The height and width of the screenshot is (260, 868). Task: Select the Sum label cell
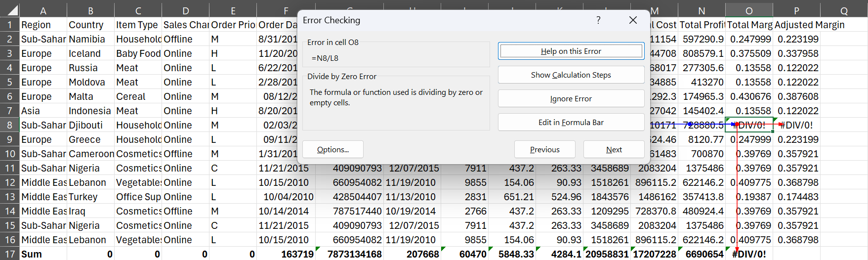43,254
